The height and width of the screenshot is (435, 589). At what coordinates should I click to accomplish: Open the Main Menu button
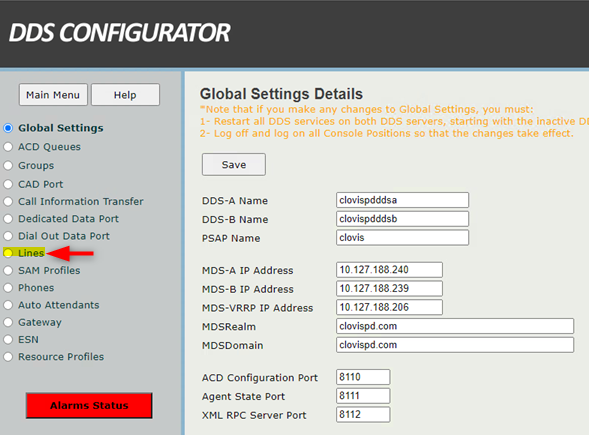pos(53,95)
